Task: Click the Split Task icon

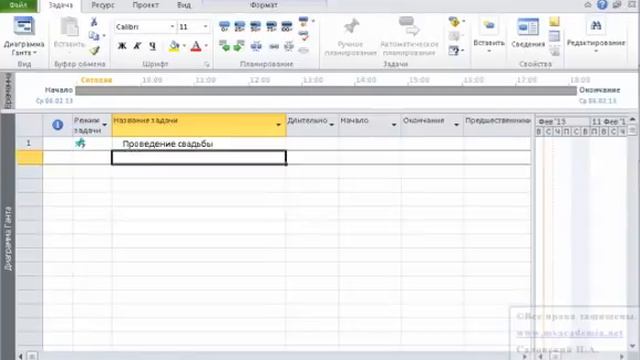Action: (256, 46)
